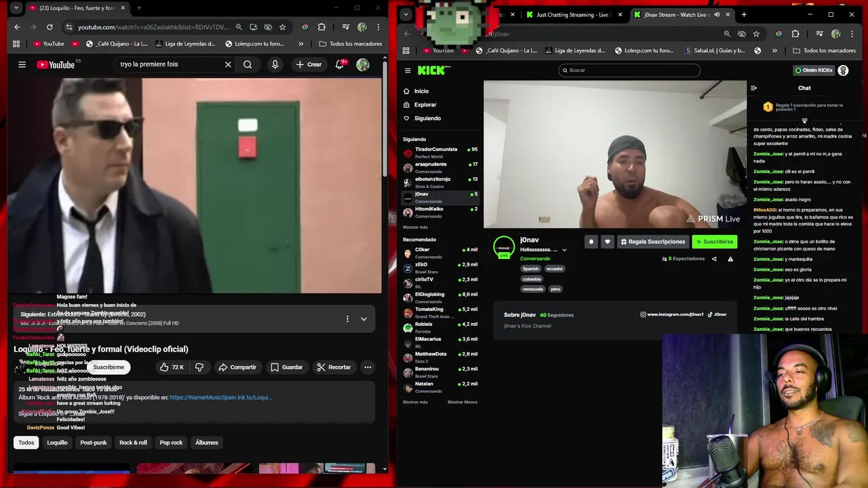Select the Post-punk filter chip
This screenshot has width=868, height=488.
pyautogui.click(x=94, y=443)
